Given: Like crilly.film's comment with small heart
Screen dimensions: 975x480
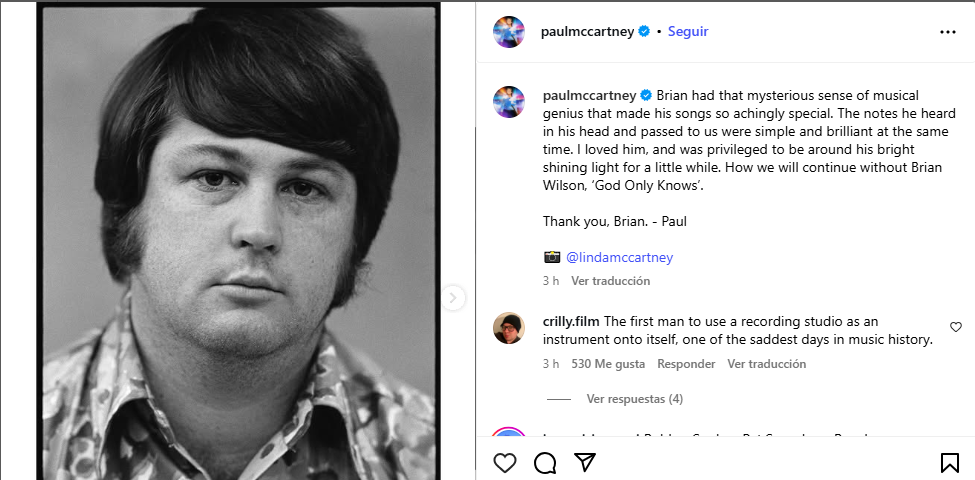Looking at the screenshot, I should [956, 327].
